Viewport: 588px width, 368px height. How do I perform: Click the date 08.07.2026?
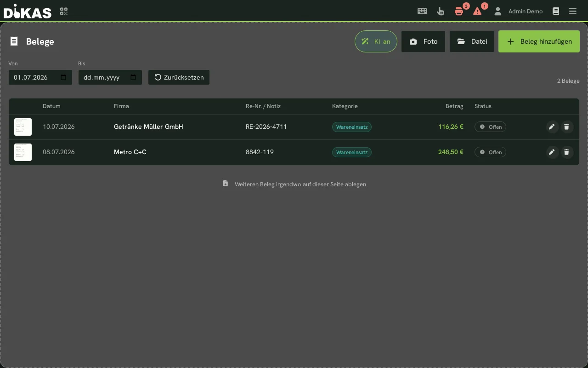coord(59,152)
